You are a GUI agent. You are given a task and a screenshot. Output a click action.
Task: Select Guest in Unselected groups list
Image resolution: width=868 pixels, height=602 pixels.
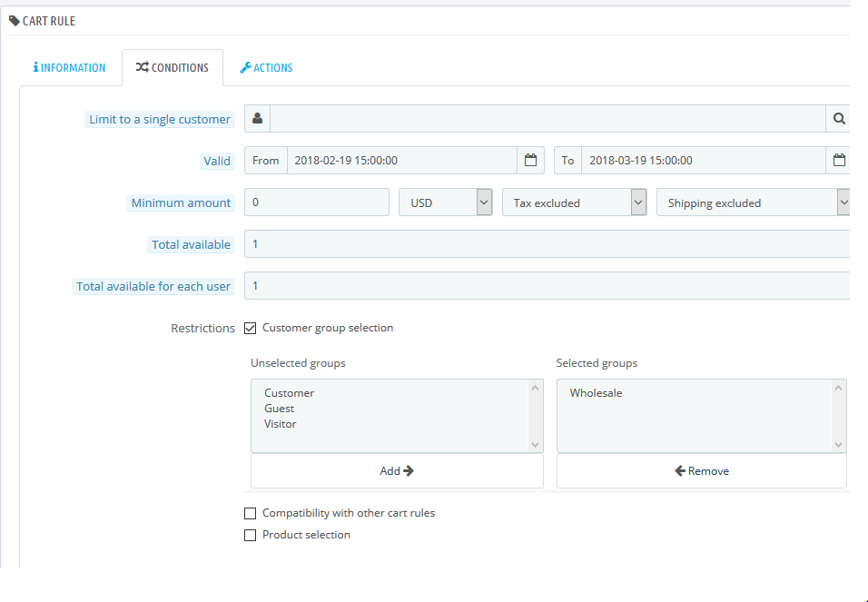point(280,409)
